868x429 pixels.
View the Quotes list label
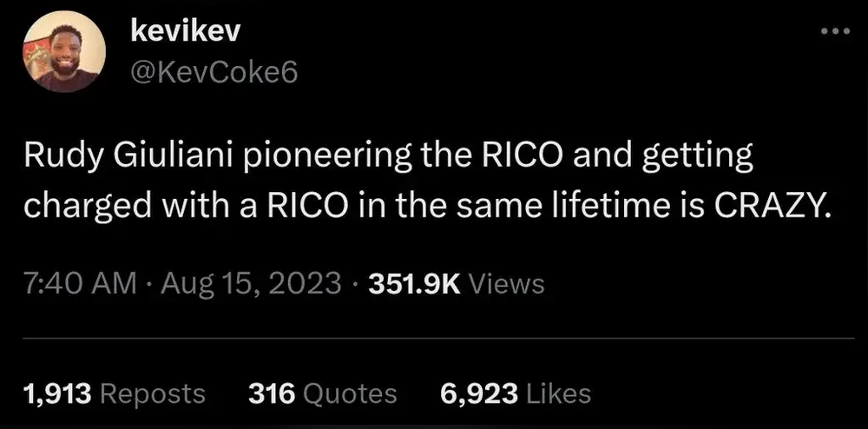[347, 393]
